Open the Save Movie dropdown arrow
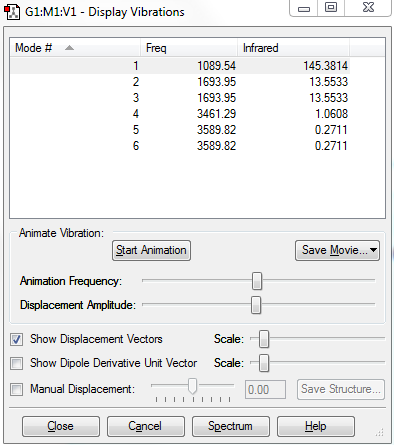 tap(373, 250)
